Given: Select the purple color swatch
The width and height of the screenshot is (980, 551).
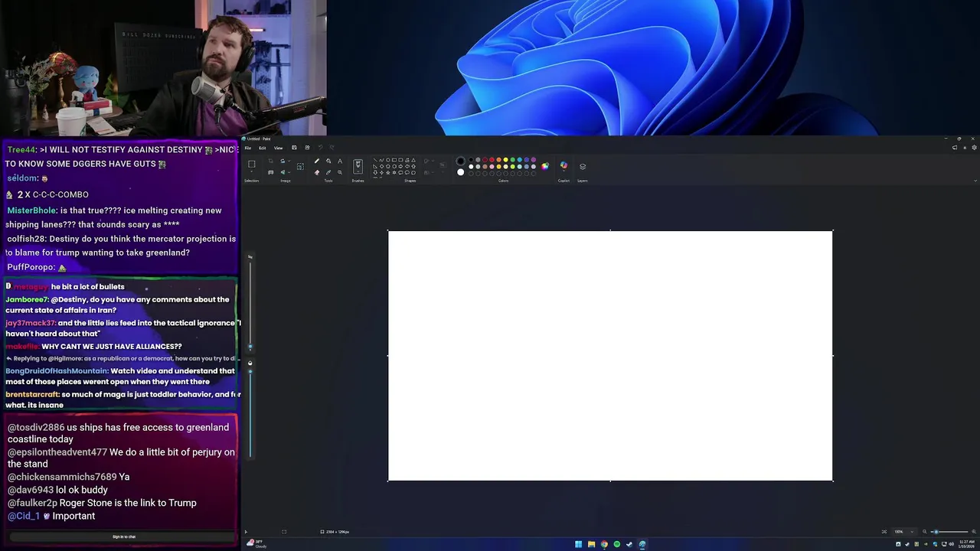Looking at the screenshot, I should click(x=534, y=159).
